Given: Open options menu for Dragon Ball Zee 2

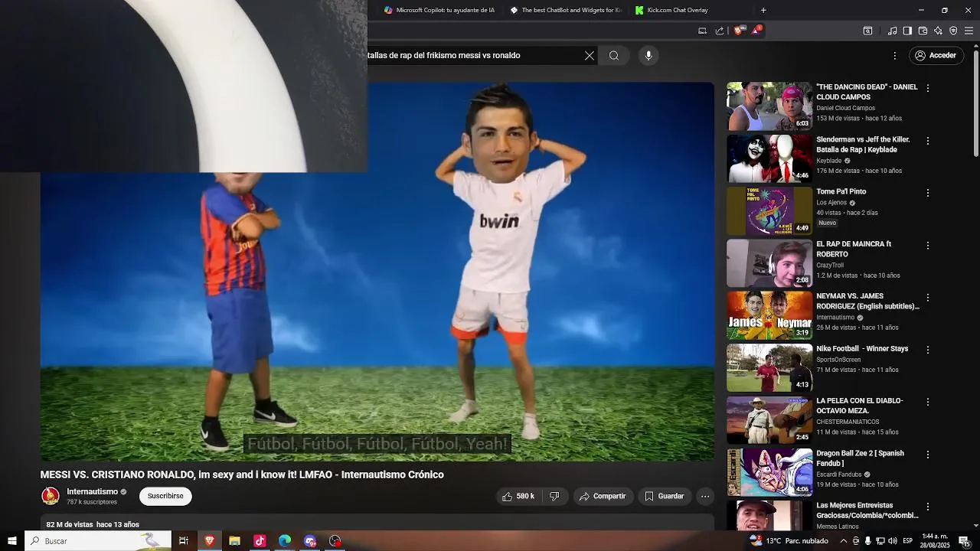Looking at the screenshot, I should (x=928, y=455).
